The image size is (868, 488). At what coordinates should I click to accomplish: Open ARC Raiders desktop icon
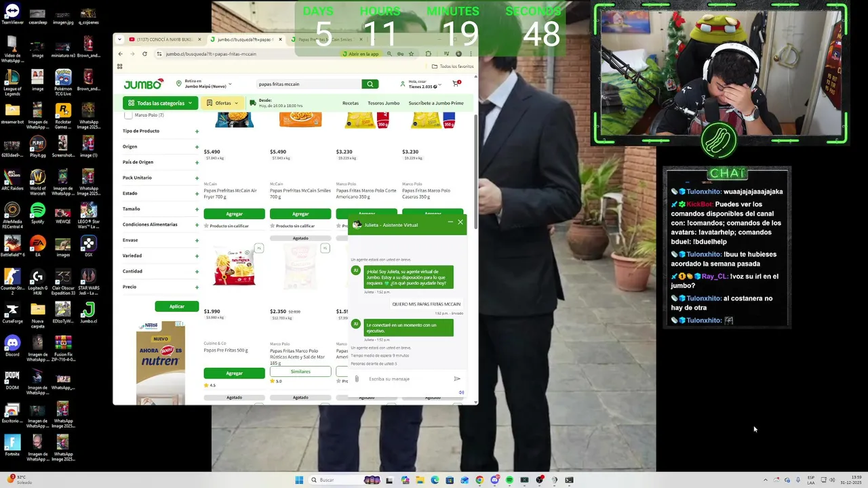pyautogui.click(x=12, y=178)
